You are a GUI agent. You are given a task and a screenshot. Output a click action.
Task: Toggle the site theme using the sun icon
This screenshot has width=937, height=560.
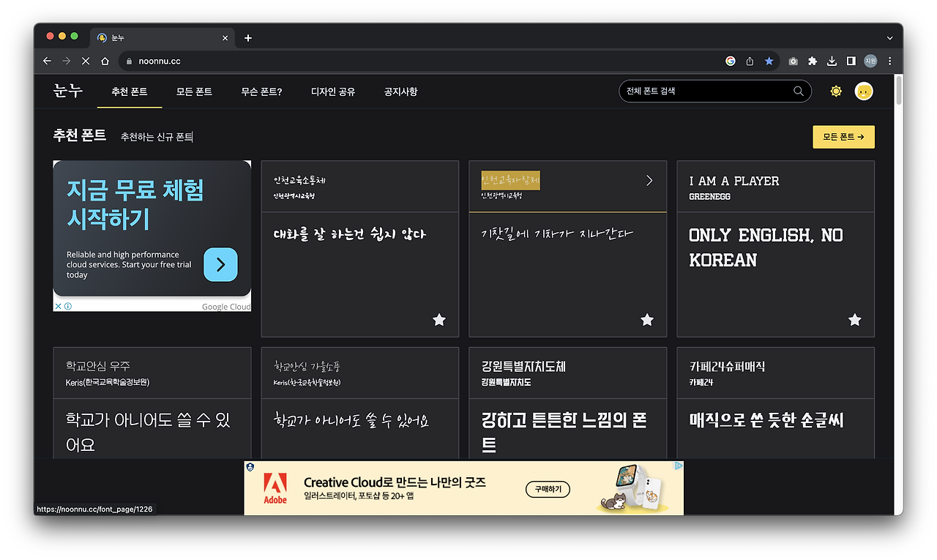(835, 91)
